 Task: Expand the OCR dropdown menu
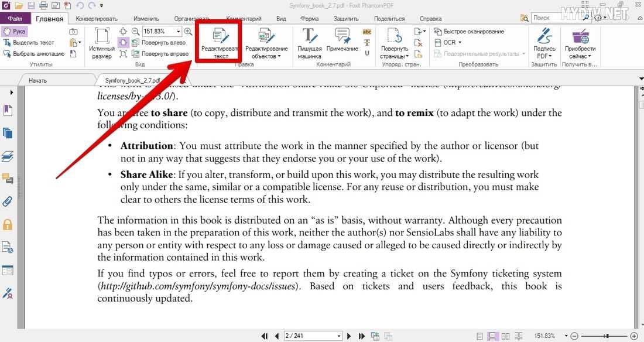(460, 42)
